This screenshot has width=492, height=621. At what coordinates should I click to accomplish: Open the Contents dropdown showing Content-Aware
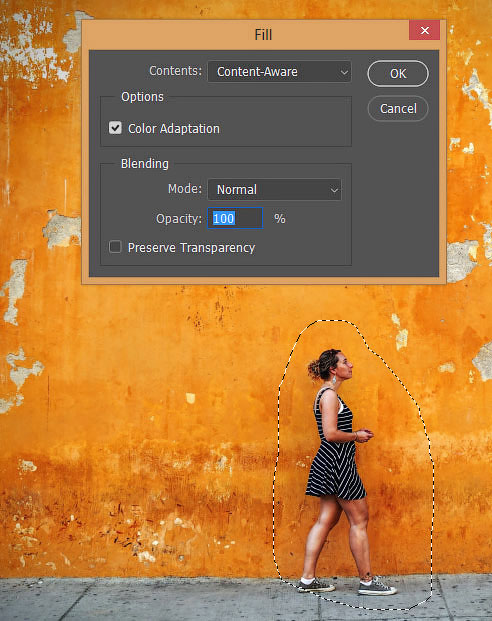click(x=279, y=72)
